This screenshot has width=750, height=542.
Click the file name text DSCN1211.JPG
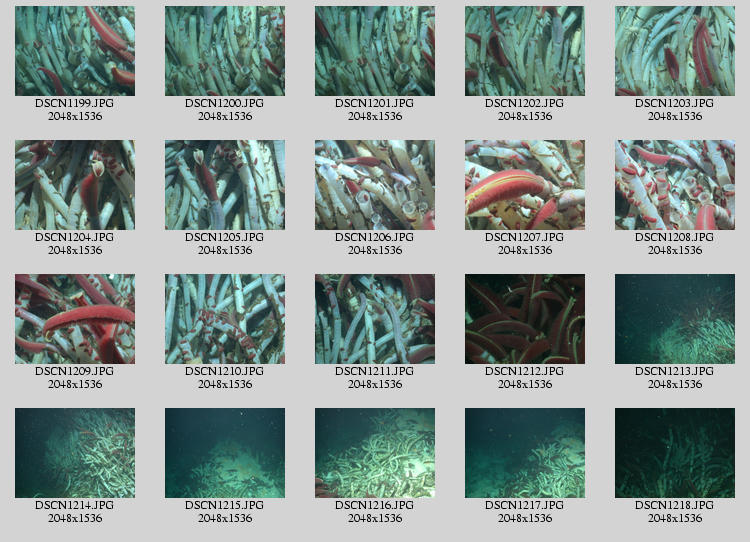point(375,371)
